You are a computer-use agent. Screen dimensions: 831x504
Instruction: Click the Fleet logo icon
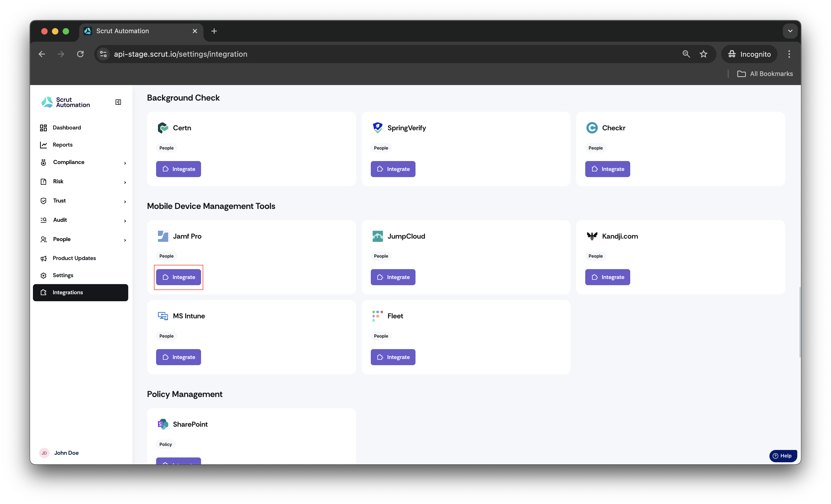[x=377, y=316]
